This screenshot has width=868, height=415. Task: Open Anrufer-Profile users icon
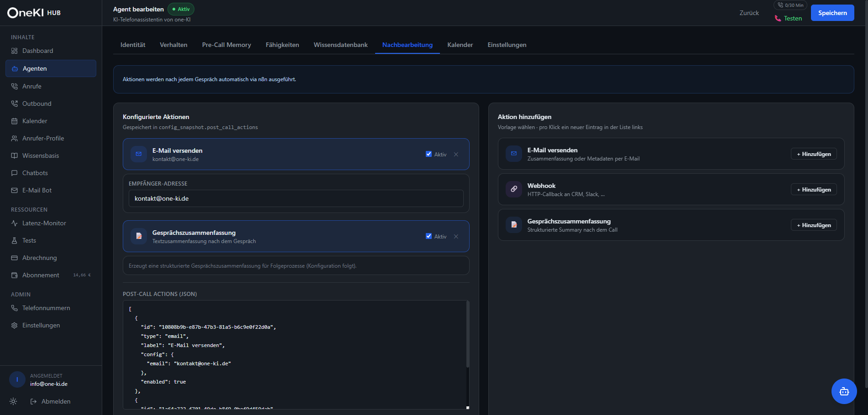pos(15,138)
